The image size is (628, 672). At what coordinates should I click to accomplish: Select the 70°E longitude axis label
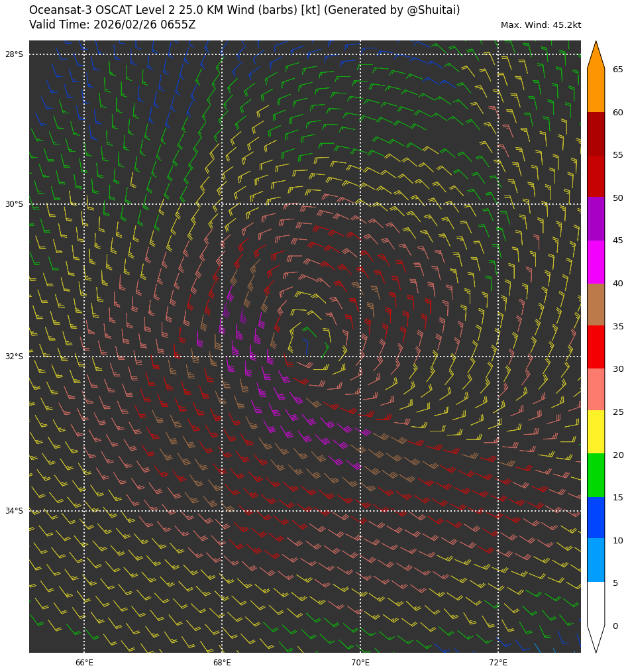click(x=360, y=663)
